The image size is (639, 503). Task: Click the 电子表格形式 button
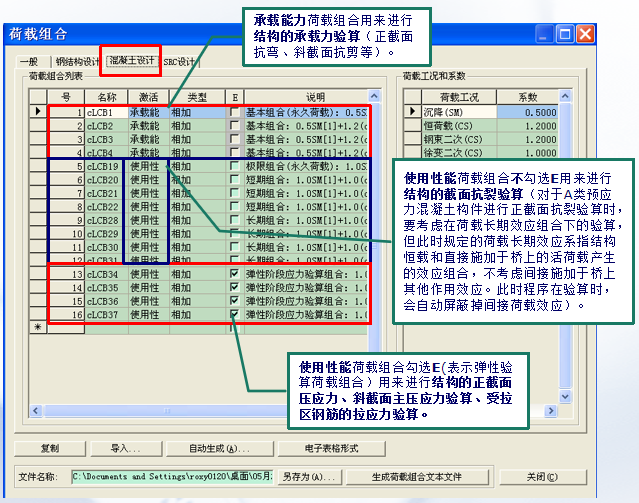(331, 448)
